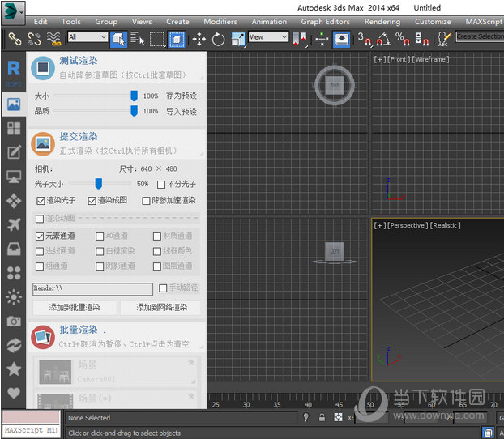
Task: Open the four-tile layout sidebar icon
Action: pyautogui.click(x=14, y=128)
